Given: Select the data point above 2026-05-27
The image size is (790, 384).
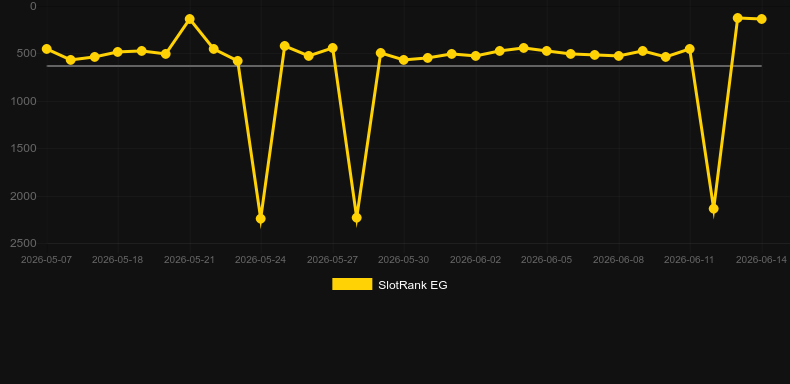Looking at the screenshot, I should point(333,48).
